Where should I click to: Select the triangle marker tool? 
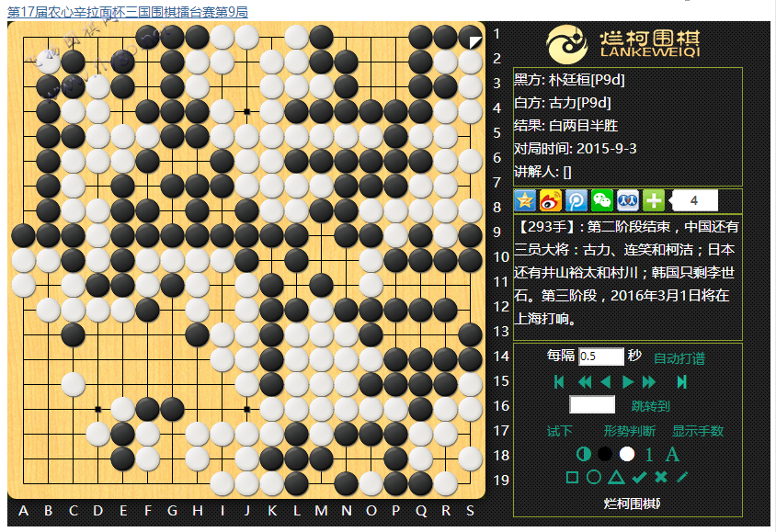click(x=616, y=477)
